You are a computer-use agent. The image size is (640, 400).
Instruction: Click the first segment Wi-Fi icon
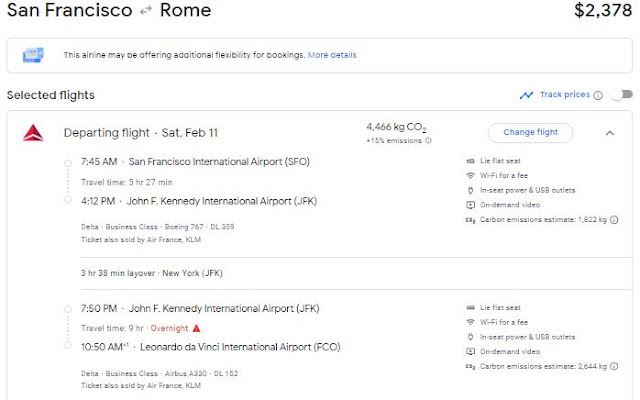[470, 176]
